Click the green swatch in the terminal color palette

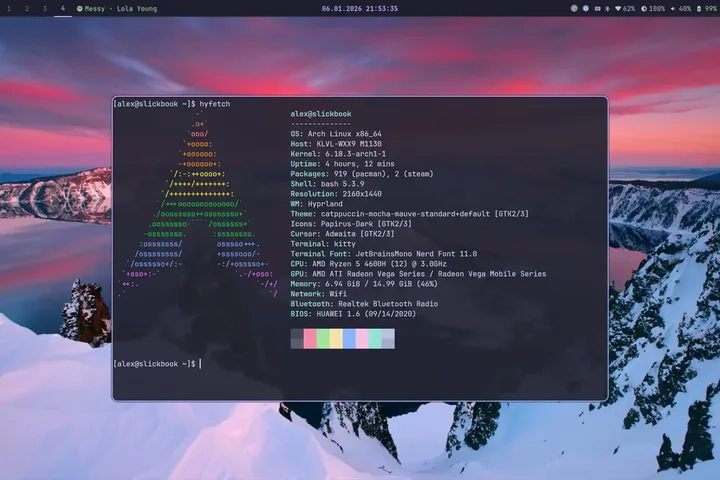323,339
